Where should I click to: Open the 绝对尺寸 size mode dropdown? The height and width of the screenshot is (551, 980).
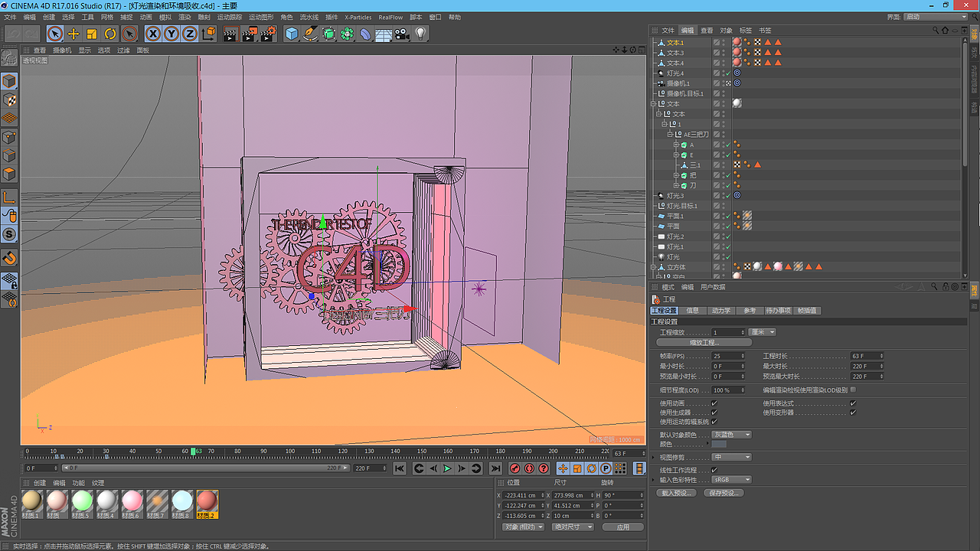point(574,527)
